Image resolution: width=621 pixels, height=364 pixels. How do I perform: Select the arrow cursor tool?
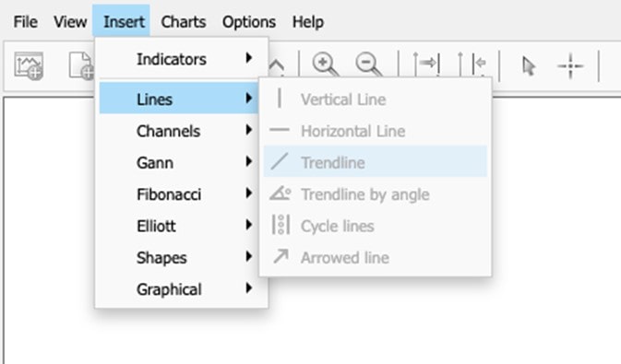tap(529, 66)
